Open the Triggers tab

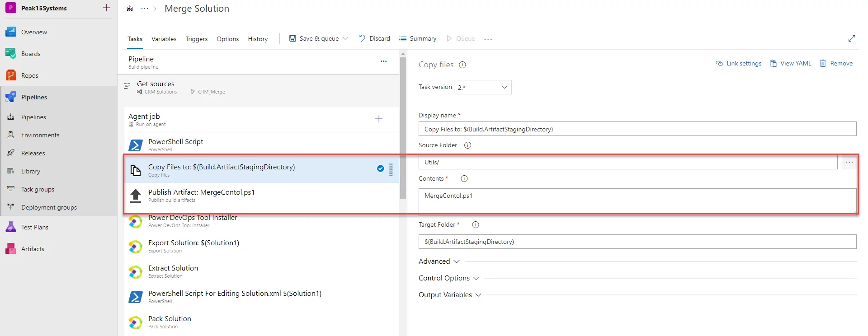tap(196, 39)
